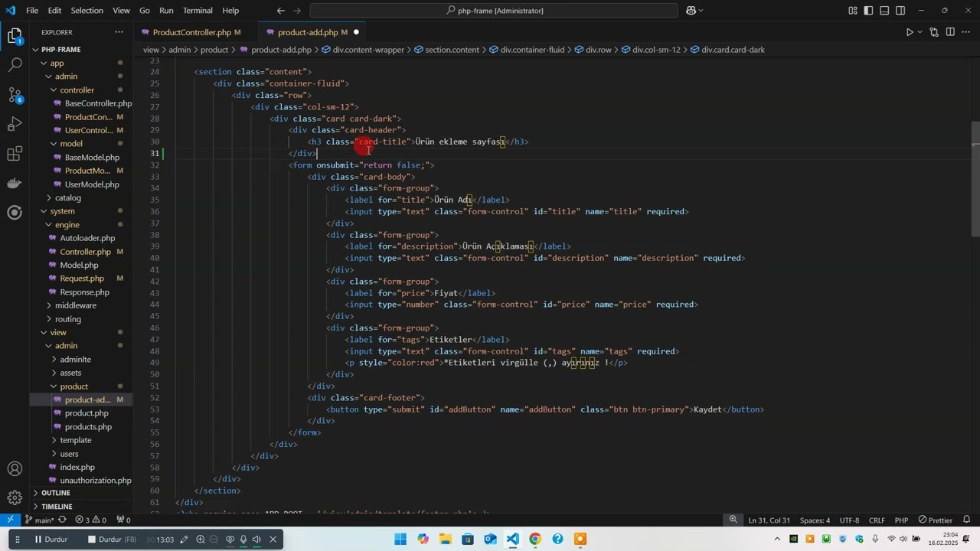
Task: Open the Run and Debug view
Action: click(x=15, y=124)
